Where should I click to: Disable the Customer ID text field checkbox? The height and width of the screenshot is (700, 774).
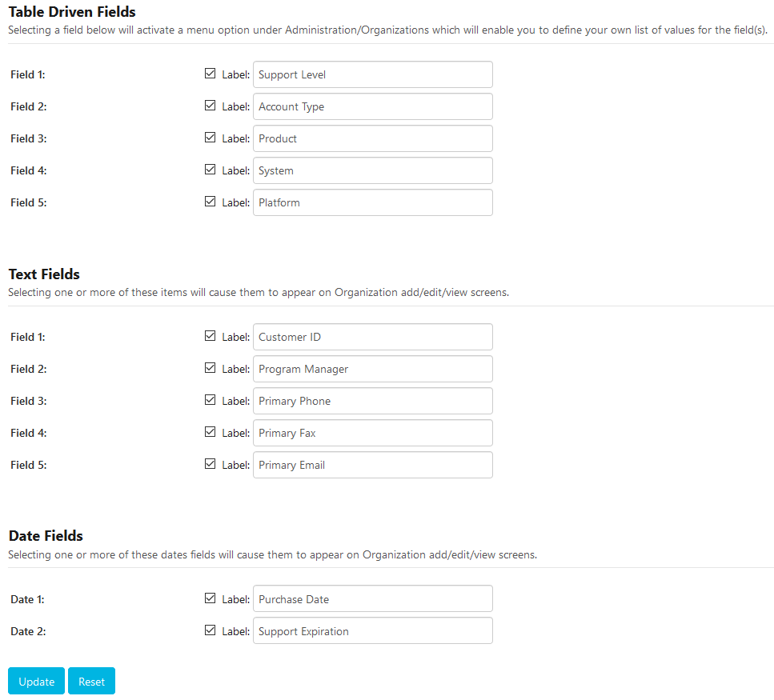point(211,336)
